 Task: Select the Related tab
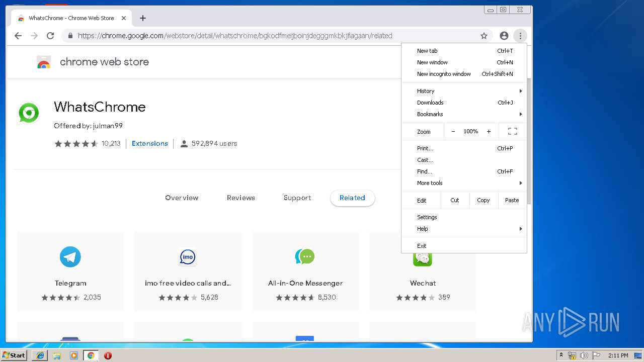click(352, 198)
